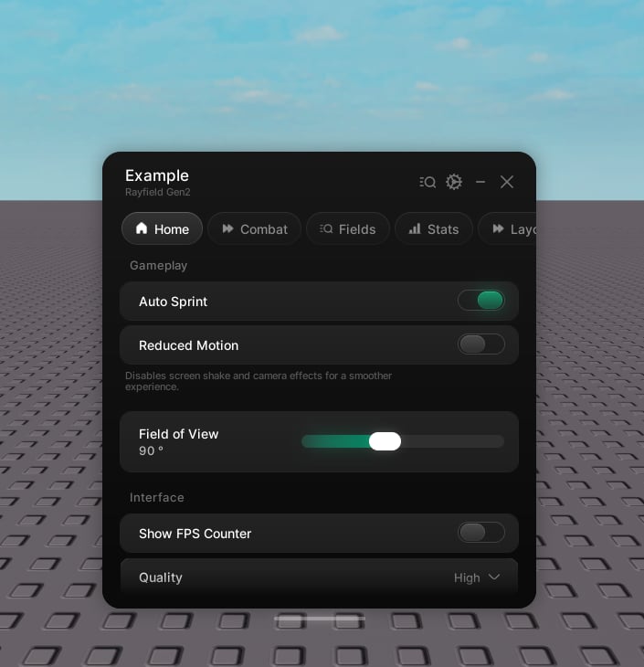The height and width of the screenshot is (667, 644).
Task: Close the Example window
Action: click(x=507, y=182)
